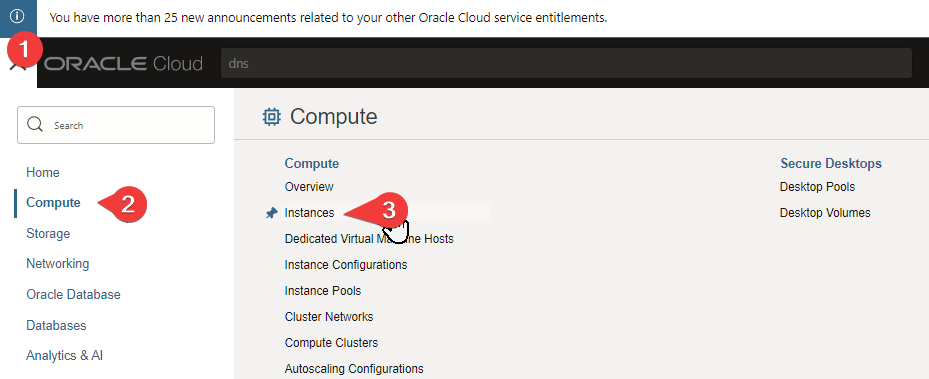Open Home in the navigation menu

[43, 172]
